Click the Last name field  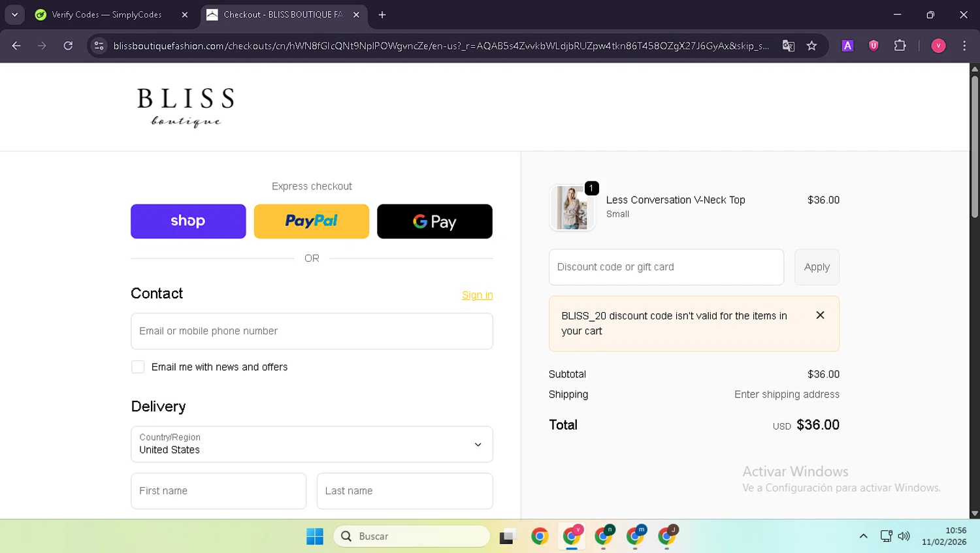click(x=405, y=491)
